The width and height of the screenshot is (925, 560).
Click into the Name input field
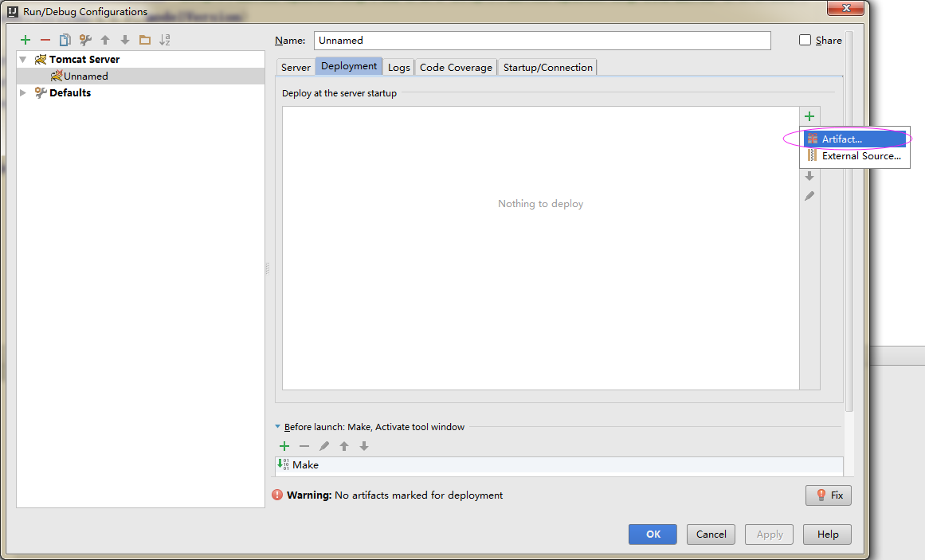click(542, 40)
